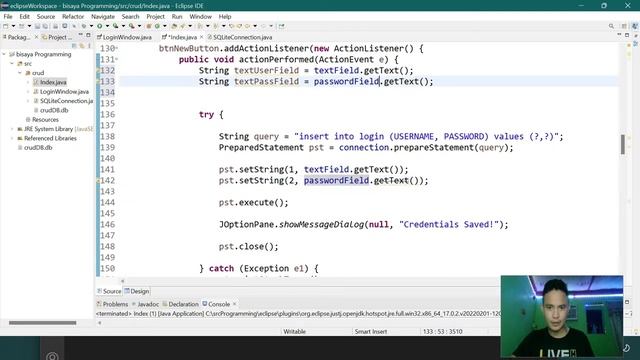Image resolution: width=640 pixels, height=360 pixels.
Task: Click Link with Editor icon
Action: pyautogui.click(x=82, y=45)
